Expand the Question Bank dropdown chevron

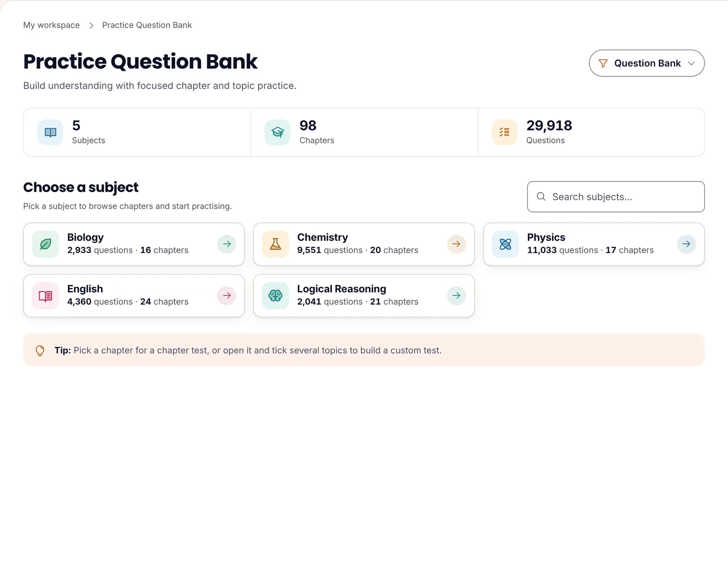[692, 63]
